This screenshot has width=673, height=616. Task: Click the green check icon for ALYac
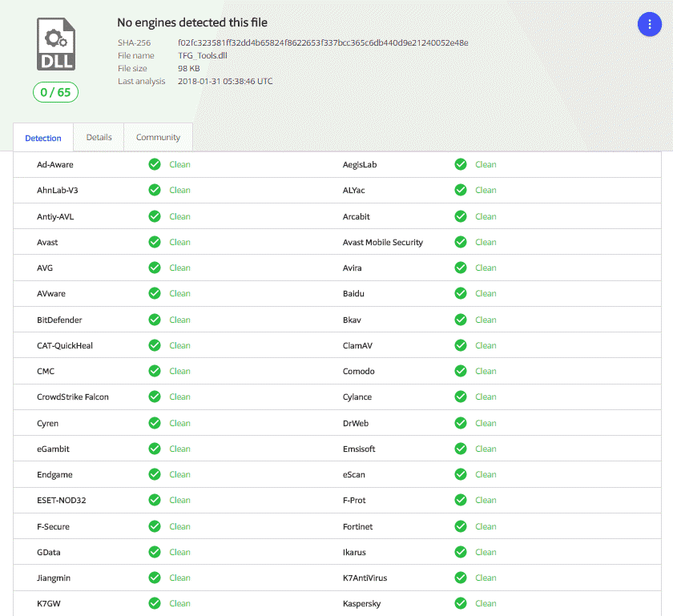coord(461,190)
